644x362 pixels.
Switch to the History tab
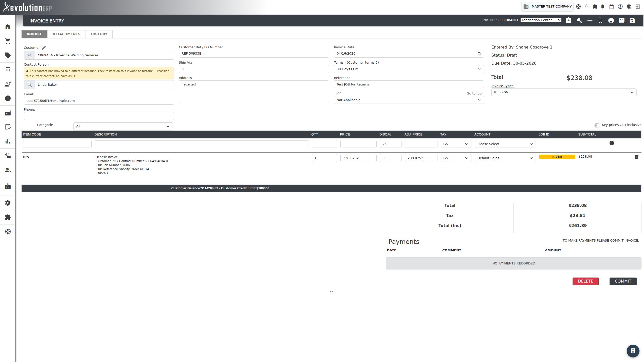(x=99, y=34)
